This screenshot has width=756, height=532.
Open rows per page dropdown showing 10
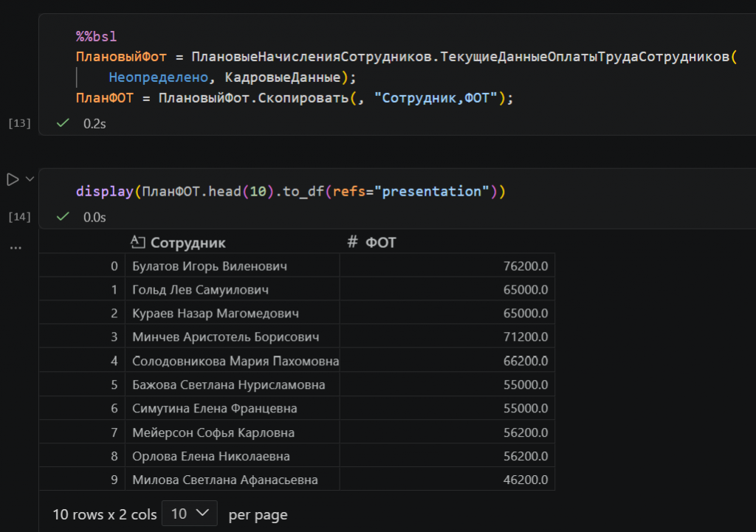pos(190,514)
